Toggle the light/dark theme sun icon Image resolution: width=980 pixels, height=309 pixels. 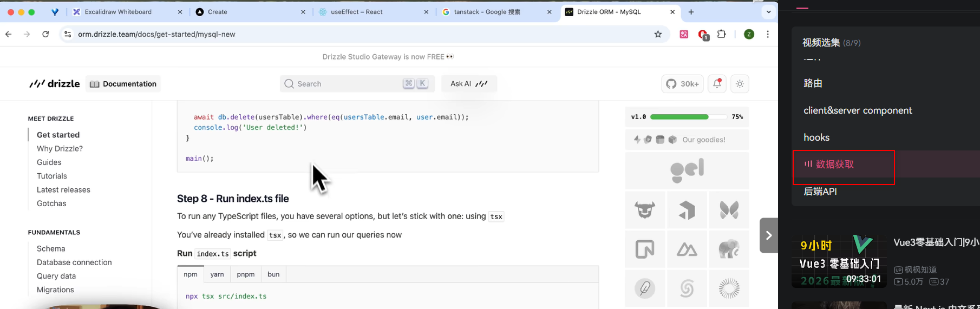(740, 84)
